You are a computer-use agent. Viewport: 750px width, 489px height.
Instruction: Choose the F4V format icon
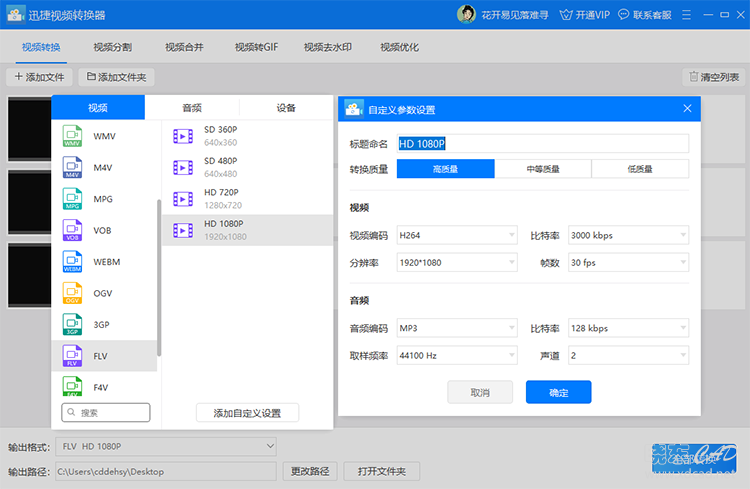pyautogui.click(x=72, y=387)
